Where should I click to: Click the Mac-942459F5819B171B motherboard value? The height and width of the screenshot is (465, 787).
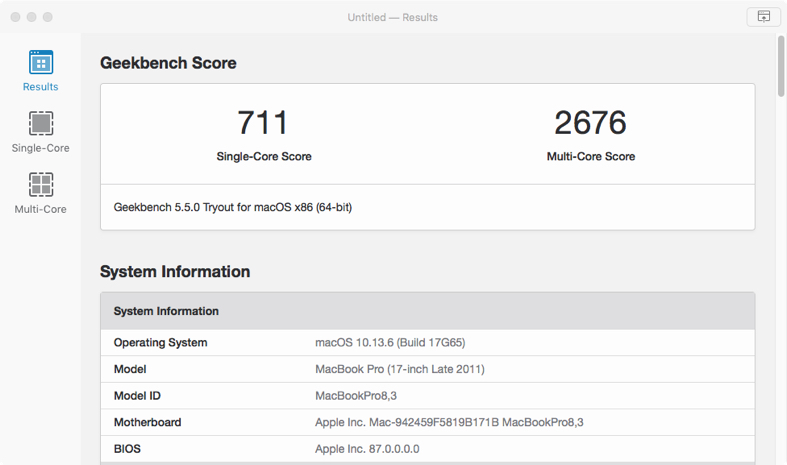[449, 422]
